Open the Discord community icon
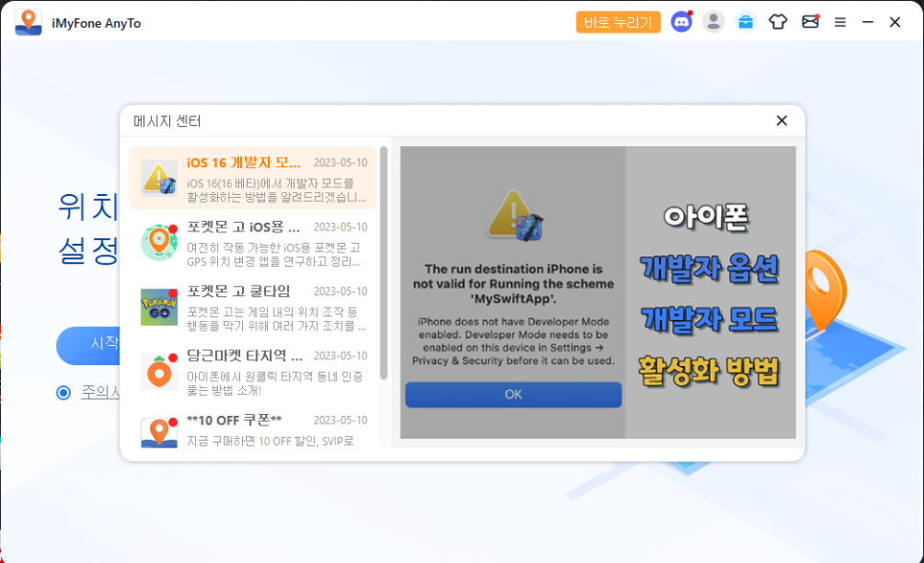The height and width of the screenshot is (563, 924). pos(681,22)
